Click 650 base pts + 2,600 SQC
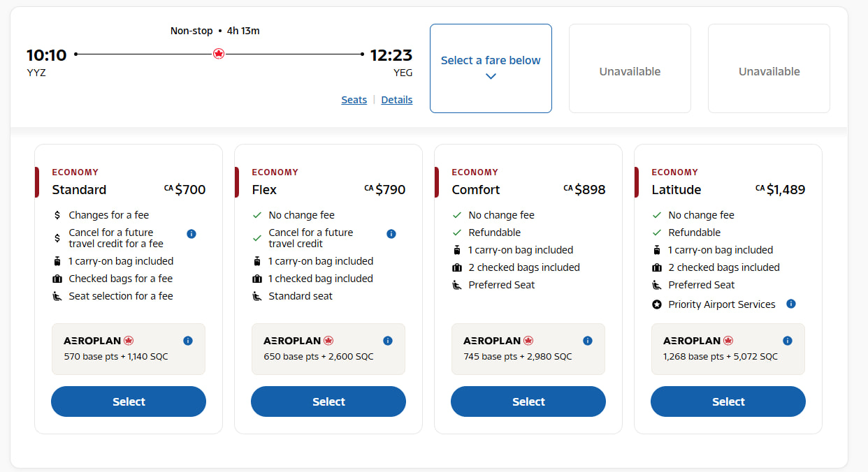Image resolution: width=868 pixels, height=472 pixels. click(x=319, y=357)
